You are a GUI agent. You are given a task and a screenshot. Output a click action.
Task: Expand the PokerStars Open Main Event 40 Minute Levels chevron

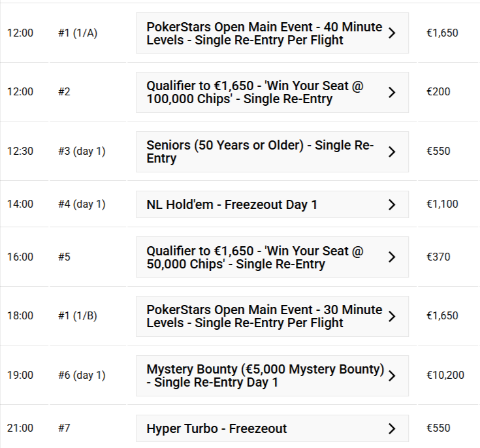[x=392, y=33]
